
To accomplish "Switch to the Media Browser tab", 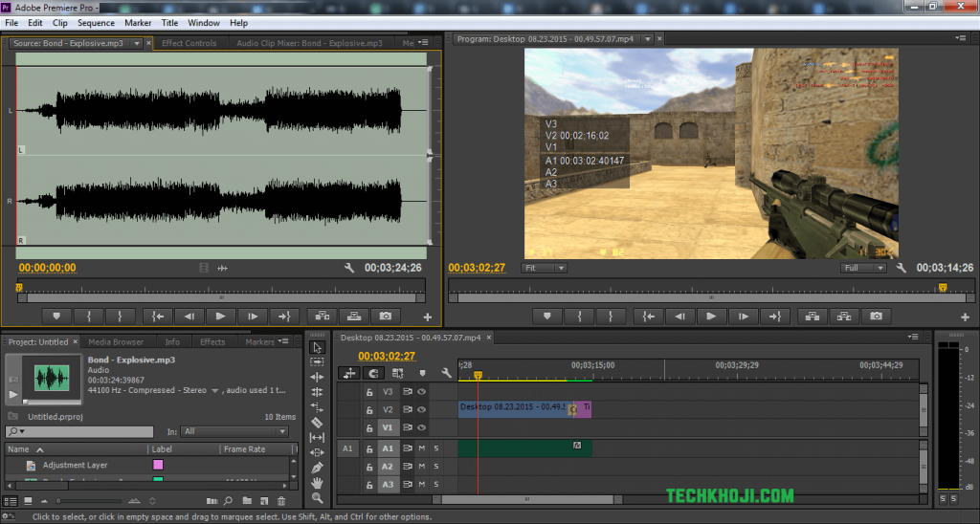I will pyautogui.click(x=116, y=341).
